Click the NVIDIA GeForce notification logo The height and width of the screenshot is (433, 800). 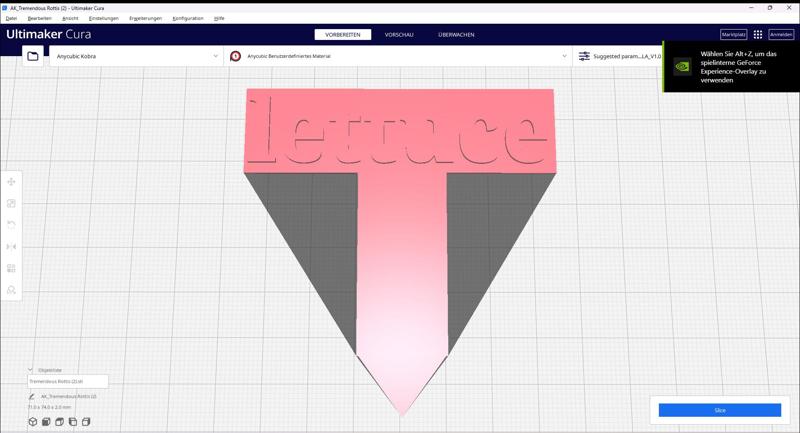[682, 66]
